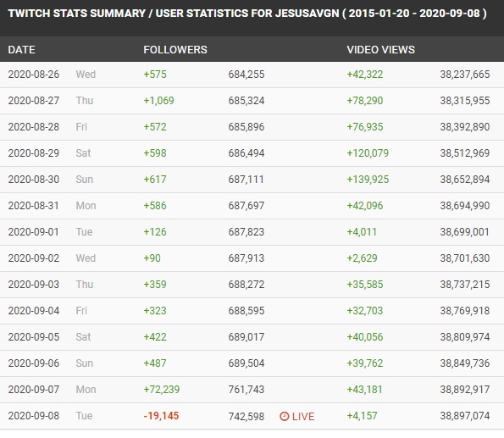Click the VIDEO VIEWS column header
The width and height of the screenshot is (504, 438).
[380, 50]
